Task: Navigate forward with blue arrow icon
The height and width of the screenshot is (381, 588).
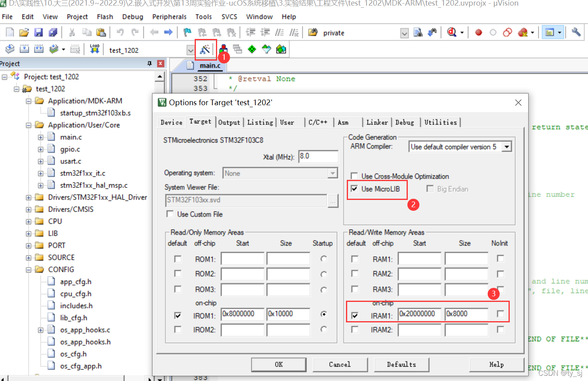Action: [x=169, y=33]
